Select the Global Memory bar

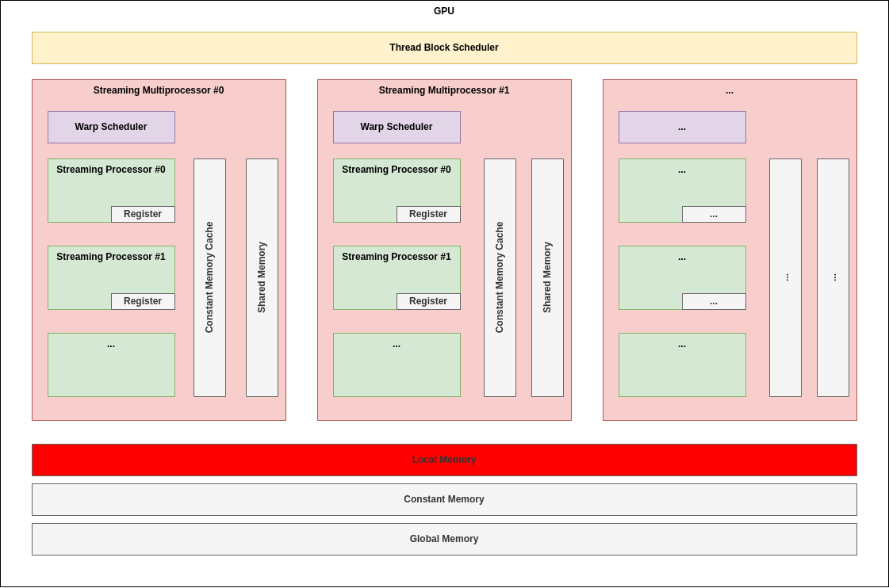point(444,539)
